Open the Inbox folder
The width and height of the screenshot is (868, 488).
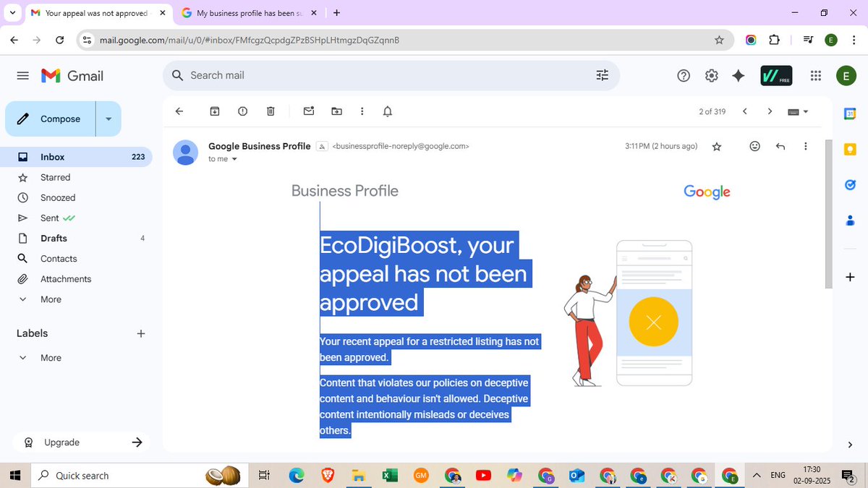(76, 157)
